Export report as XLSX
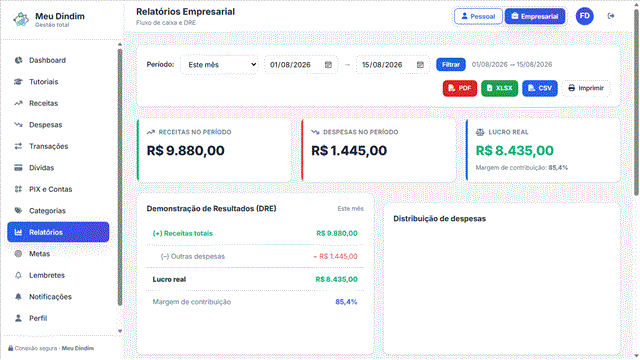Image resolution: width=640 pixels, height=360 pixels. coord(500,88)
